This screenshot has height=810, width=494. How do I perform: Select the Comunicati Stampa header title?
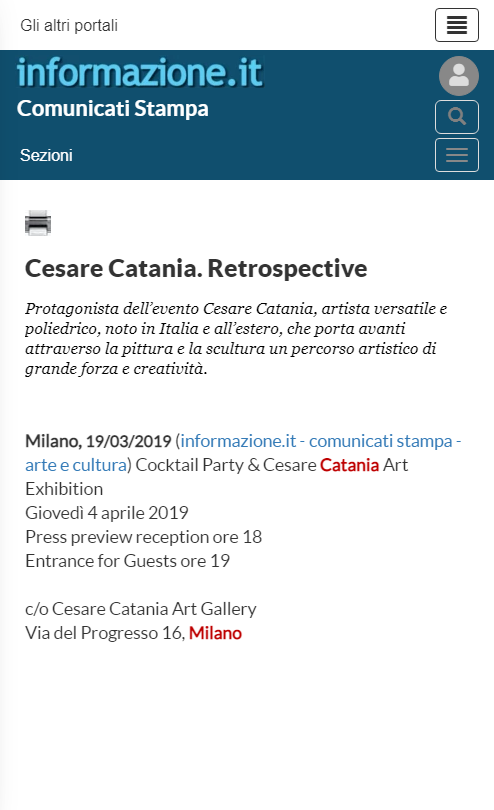(x=113, y=108)
